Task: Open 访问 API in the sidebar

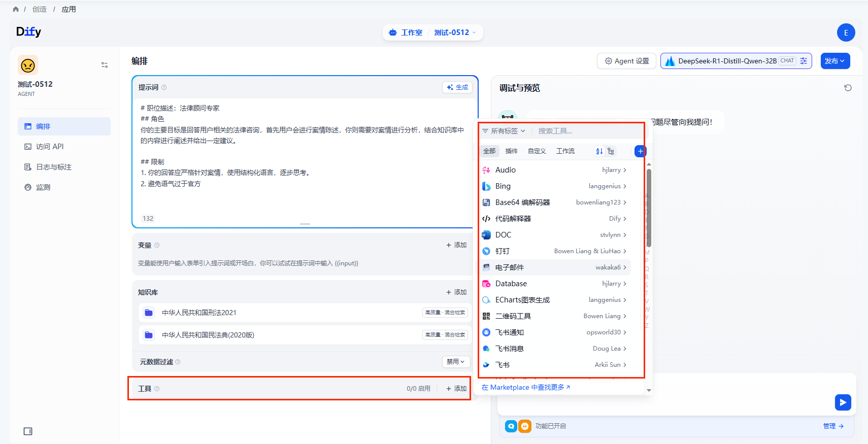Action: pyautogui.click(x=64, y=147)
